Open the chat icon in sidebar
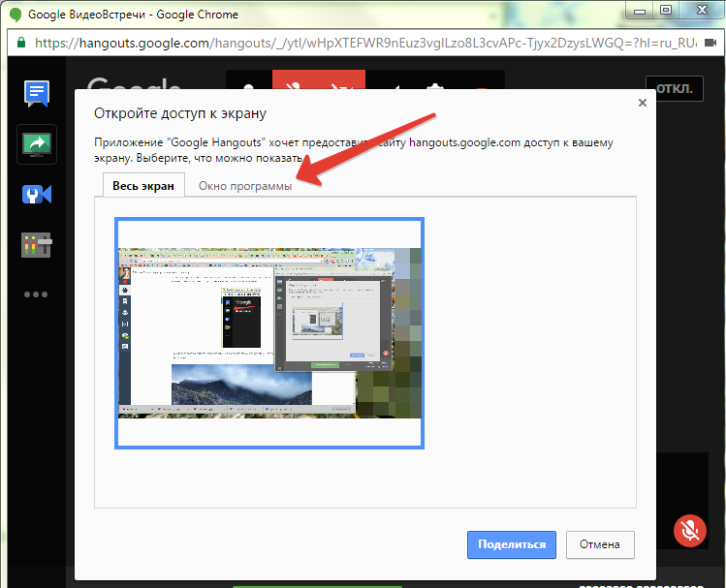Screen dimensions: 726x588 [x=37, y=93]
